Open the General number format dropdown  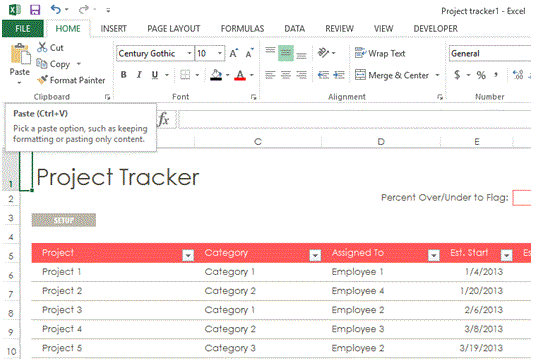490,53
